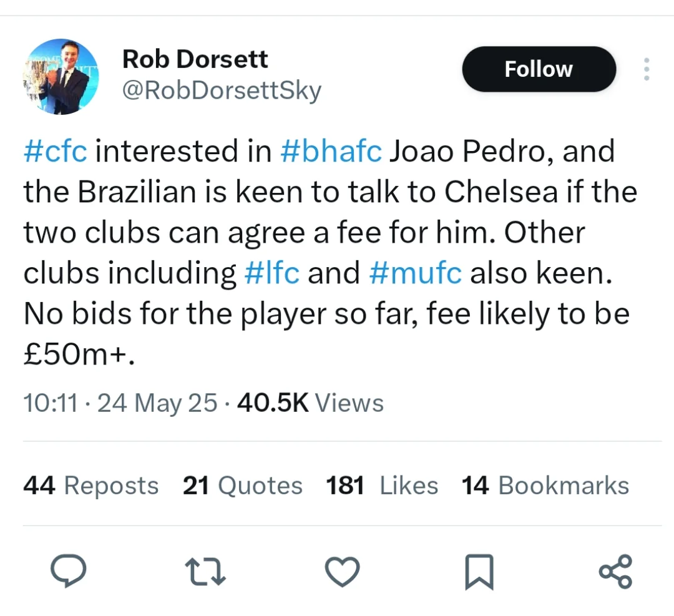Follow Rob Dorsett
Screen dimensions: 674x616
click(x=539, y=69)
